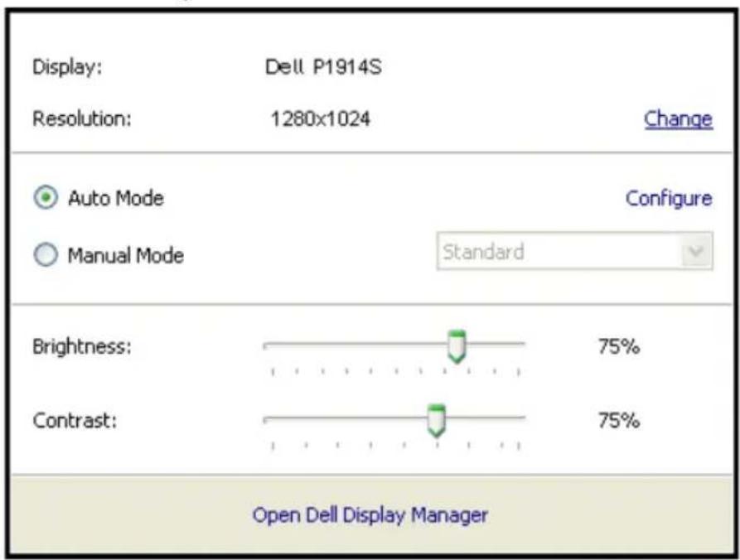Click Open Dell Display Manager link
Screen dimensions: 740x560
370,514
